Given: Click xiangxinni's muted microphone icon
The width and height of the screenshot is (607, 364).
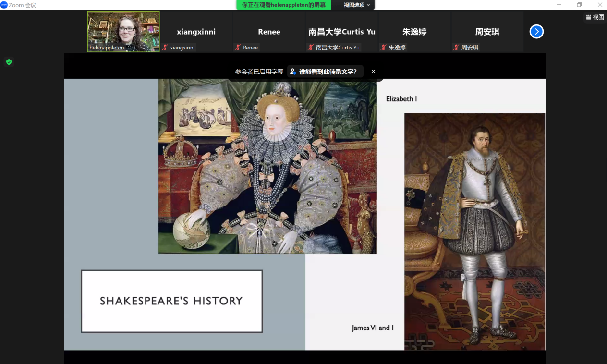Looking at the screenshot, I should [x=165, y=48].
